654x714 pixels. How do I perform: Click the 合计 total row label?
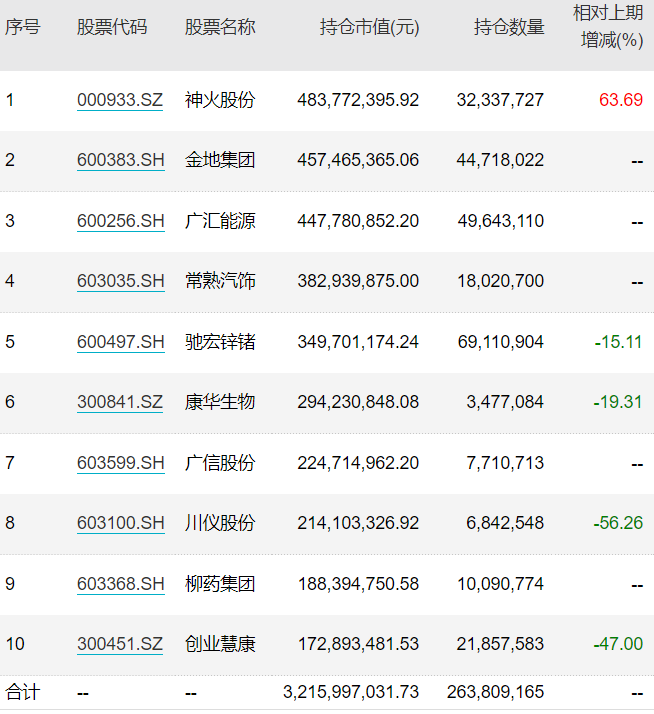coord(23,693)
